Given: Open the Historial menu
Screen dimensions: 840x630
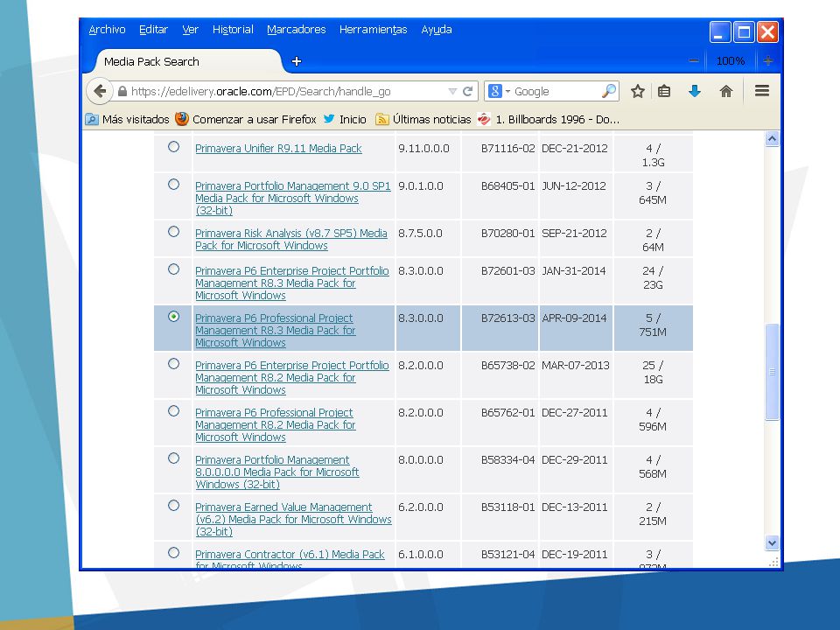Looking at the screenshot, I should (233, 30).
